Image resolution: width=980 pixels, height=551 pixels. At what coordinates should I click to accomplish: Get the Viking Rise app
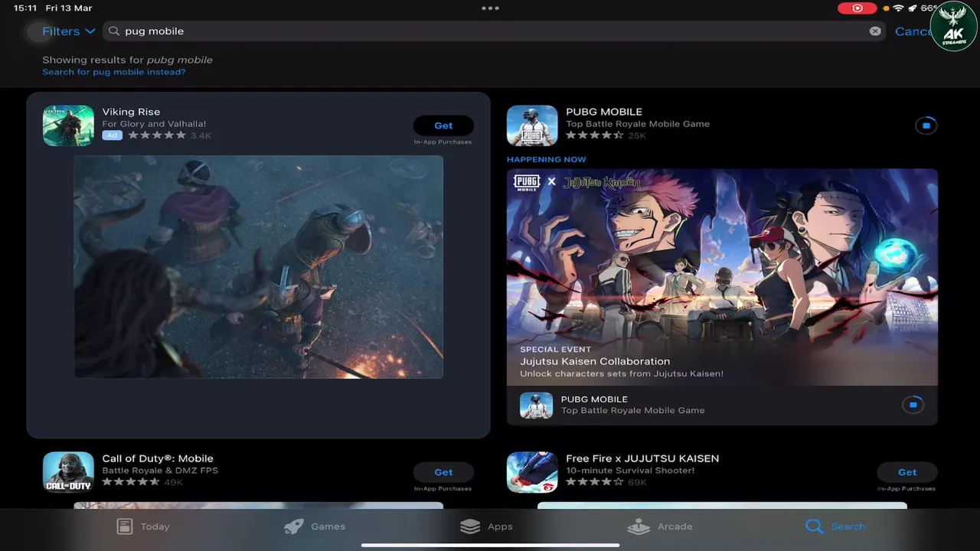[443, 126]
